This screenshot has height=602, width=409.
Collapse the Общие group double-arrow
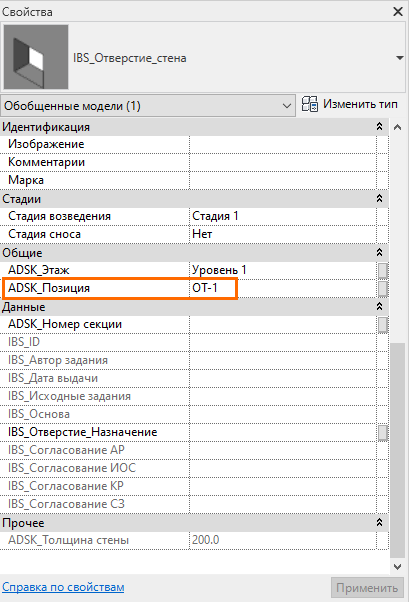pos(379,253)
